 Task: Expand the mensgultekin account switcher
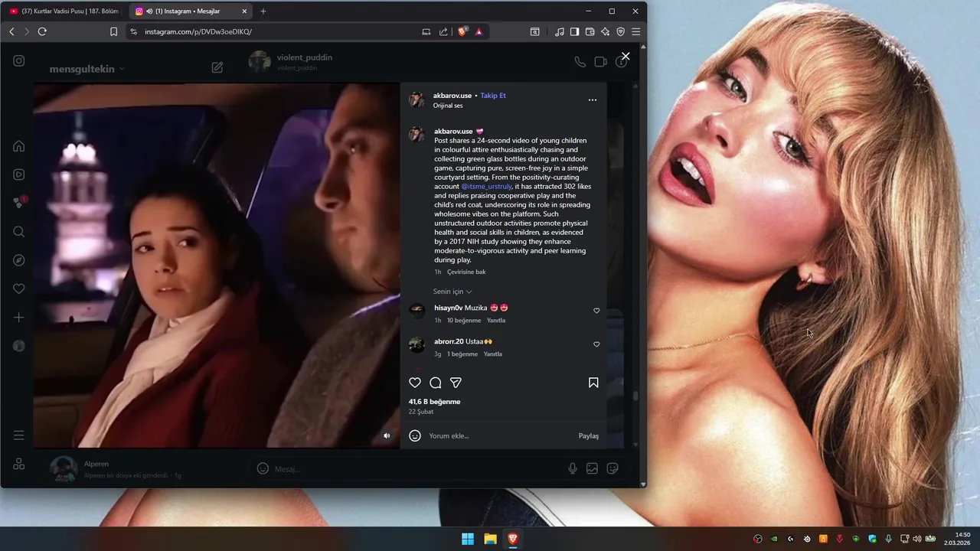pyautogui.click(x=87, y=69)
